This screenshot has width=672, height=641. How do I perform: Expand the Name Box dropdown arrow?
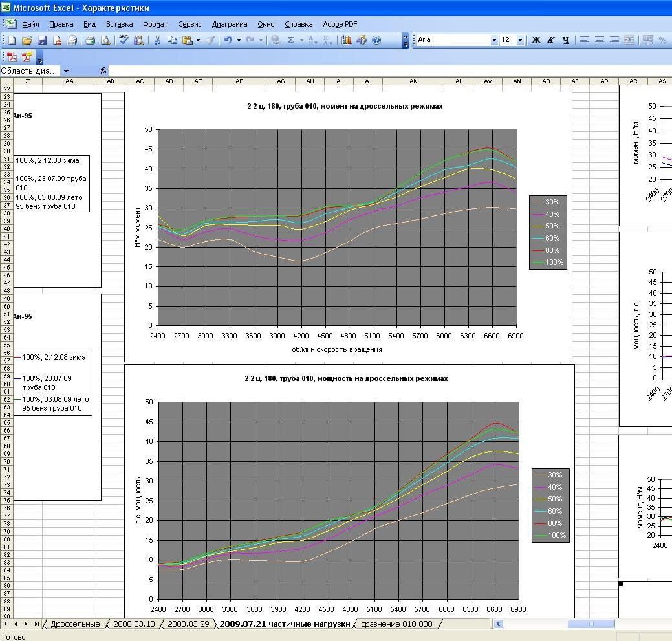tap(67, 71)
